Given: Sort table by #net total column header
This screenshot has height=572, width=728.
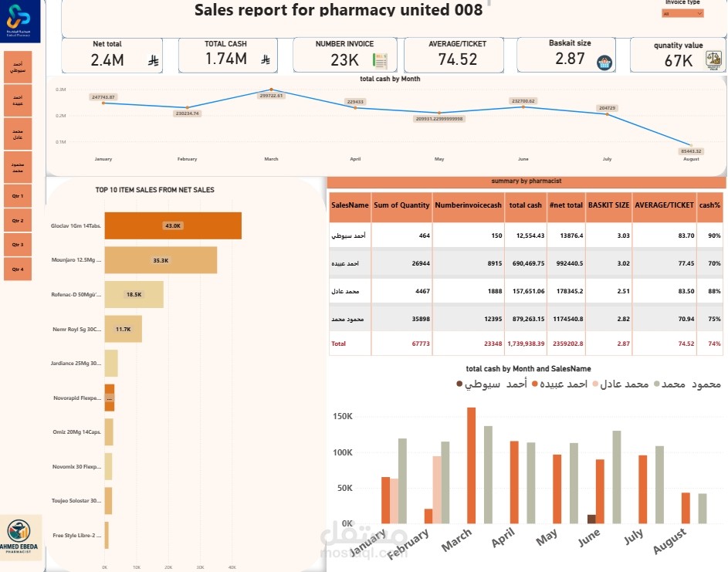Looking at the screenshot, I should tap(566, 205).
